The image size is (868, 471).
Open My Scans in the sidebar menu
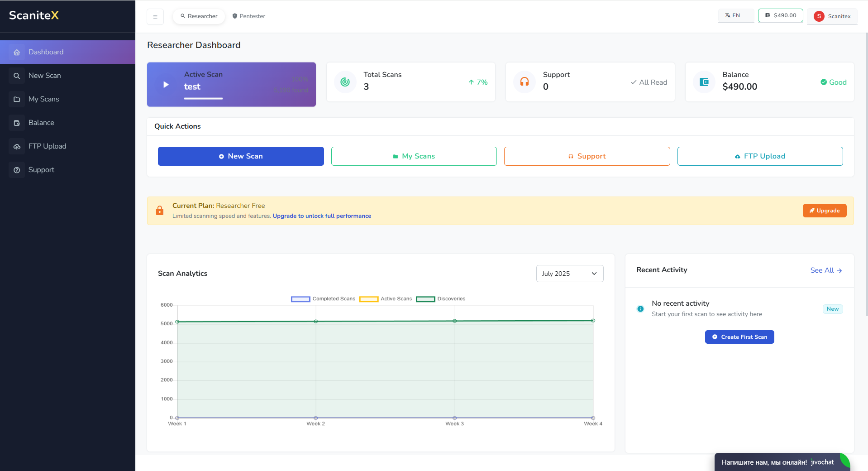click(x=67, y=99)
